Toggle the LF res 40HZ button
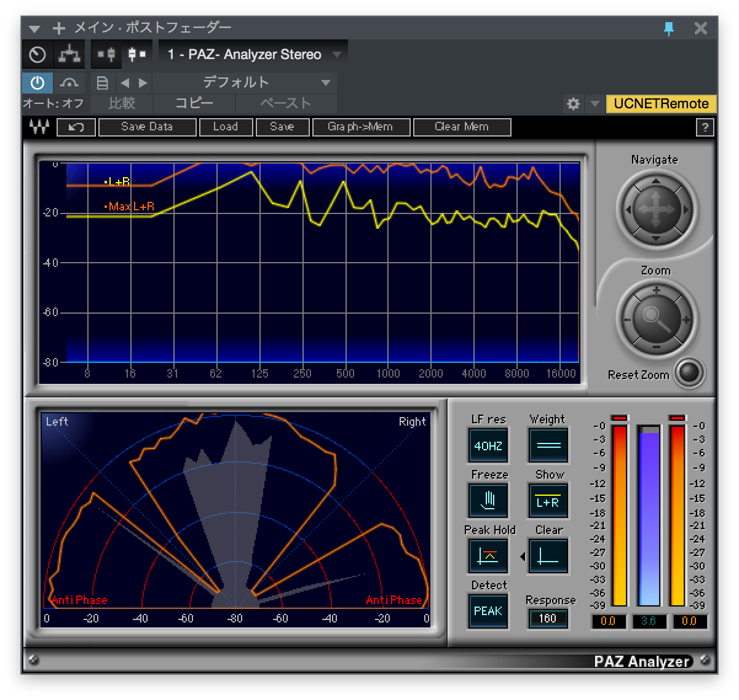This screenshot has height=700, width=739. click(488, 445)
